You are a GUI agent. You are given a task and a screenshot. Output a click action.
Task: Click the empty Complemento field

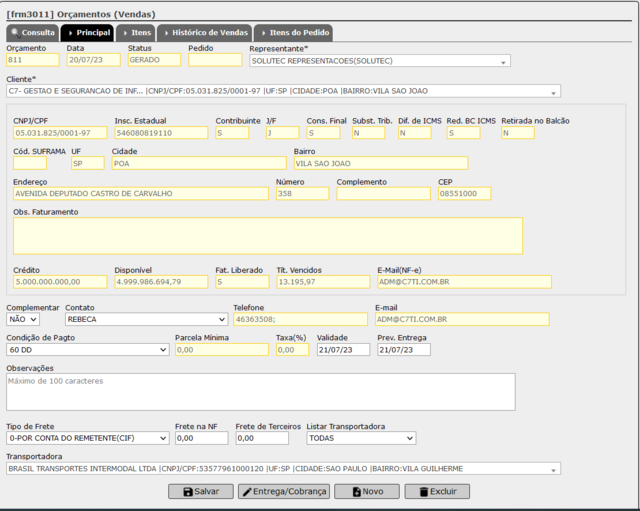click(384, 193)
